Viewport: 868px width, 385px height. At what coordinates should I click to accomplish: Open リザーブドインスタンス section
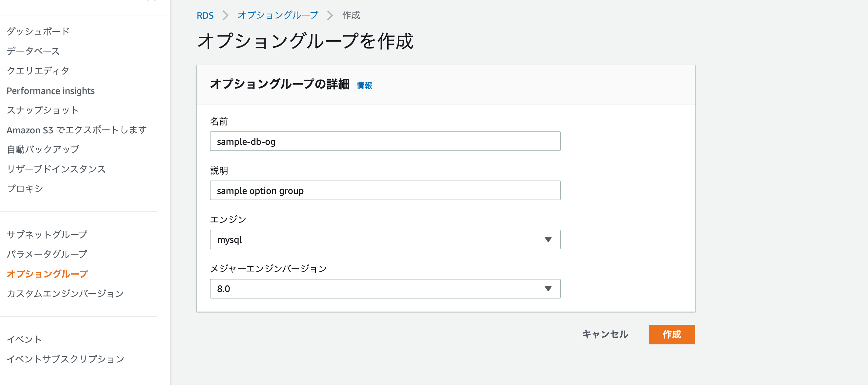[57, 169]
